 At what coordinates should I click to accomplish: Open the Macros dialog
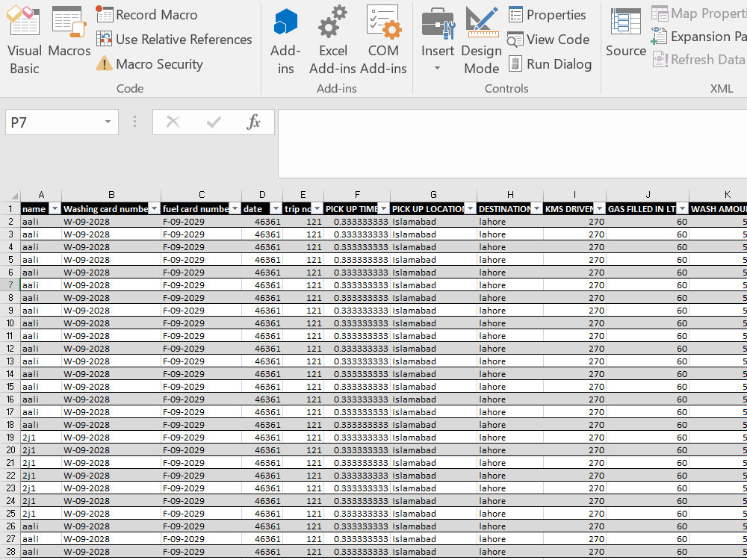tap(69, 31)
